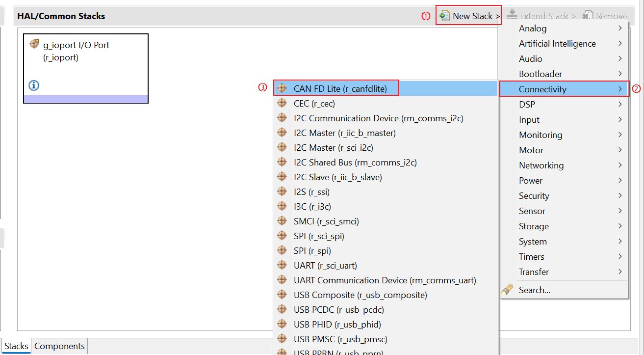The height and width of the screenshot is (355, 644).
Task: Choose SPI (r_spi) from the list
Action: (x=312, y=251)
